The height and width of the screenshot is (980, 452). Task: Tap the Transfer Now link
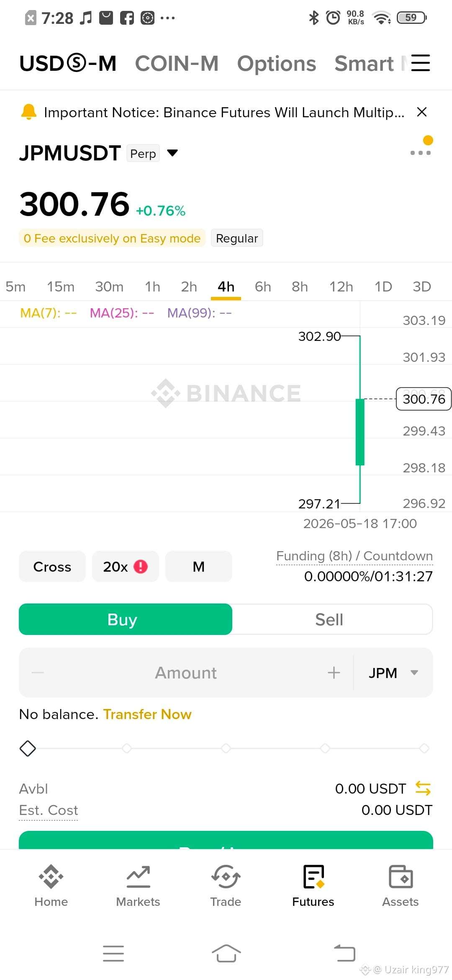[x=147, y=714]
